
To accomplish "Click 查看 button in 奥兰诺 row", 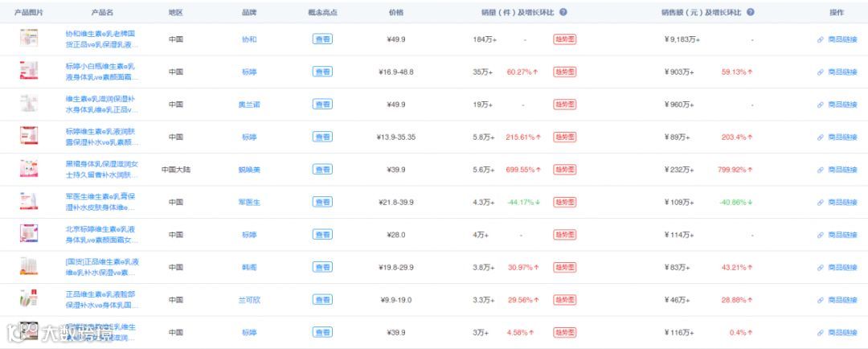I will pos(323,105).
